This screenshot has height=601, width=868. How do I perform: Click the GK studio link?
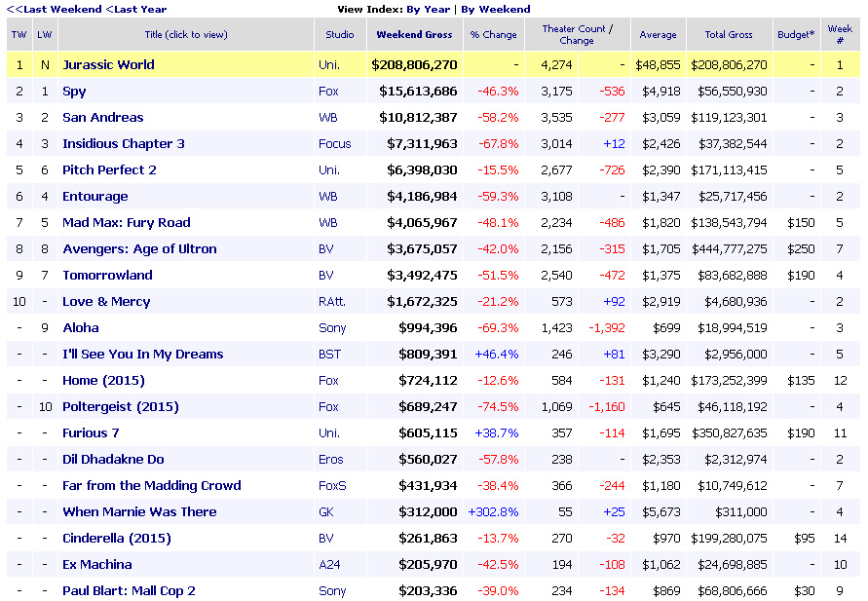pyautogui.click(x=326, y=512)
